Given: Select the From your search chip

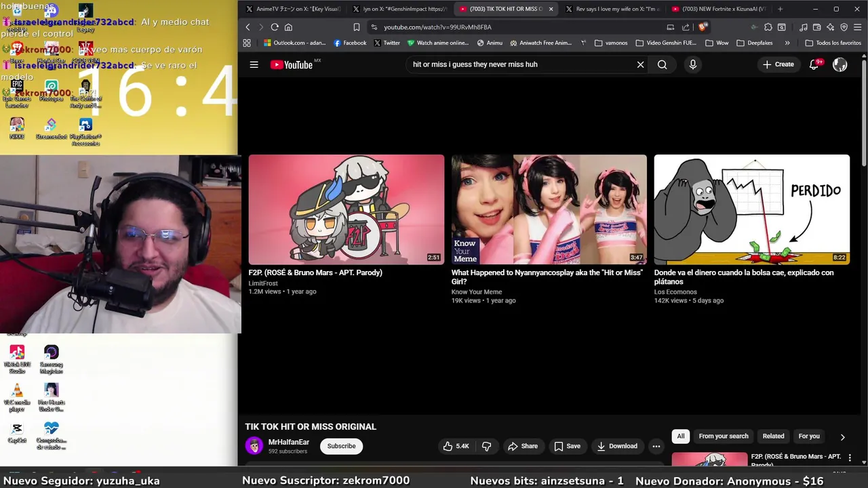Looking at the screenshot, I should 724,436.
